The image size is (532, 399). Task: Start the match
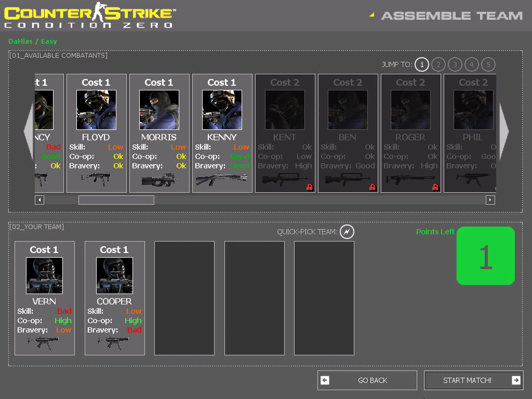(474, 380)
